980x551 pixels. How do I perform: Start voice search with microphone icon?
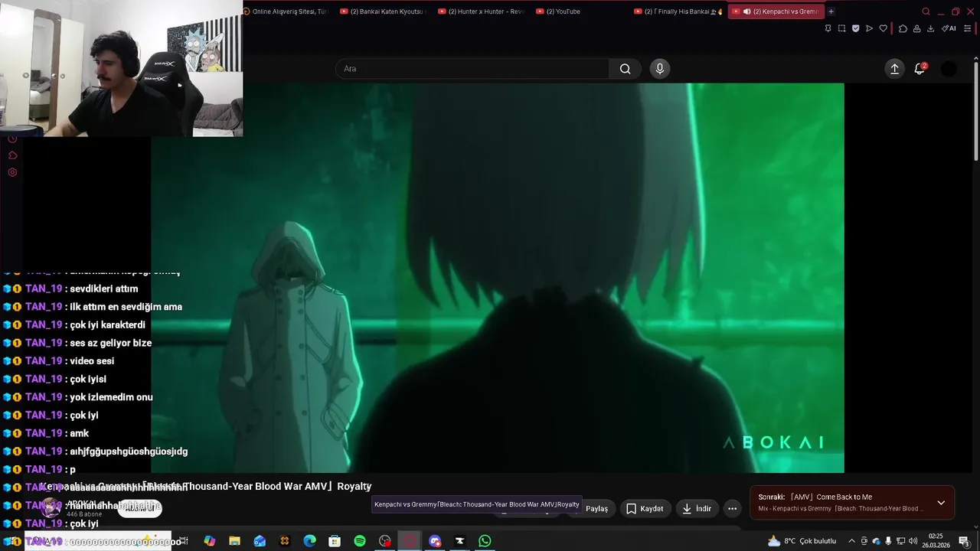tap(660, 69)
